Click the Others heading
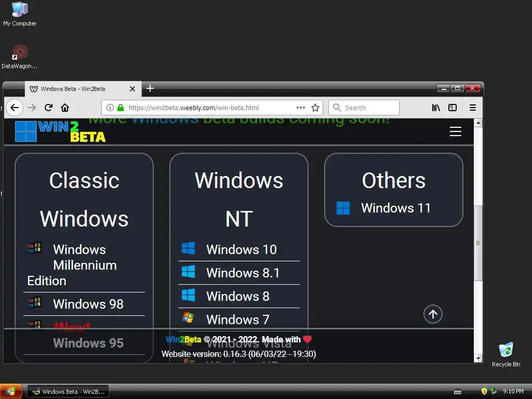The image size is (532, 399). click(x=394, y=180)
